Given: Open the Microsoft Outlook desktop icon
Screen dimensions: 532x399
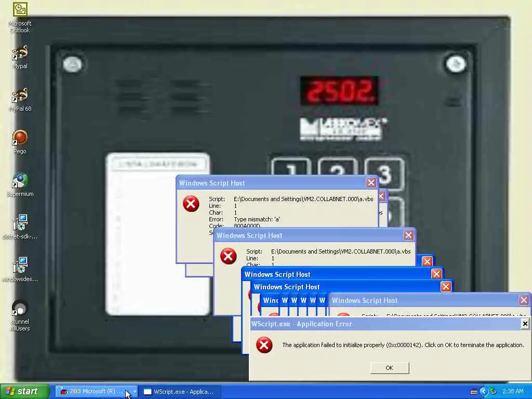Looking at the screenshot, I should click(x=20, y=18).
